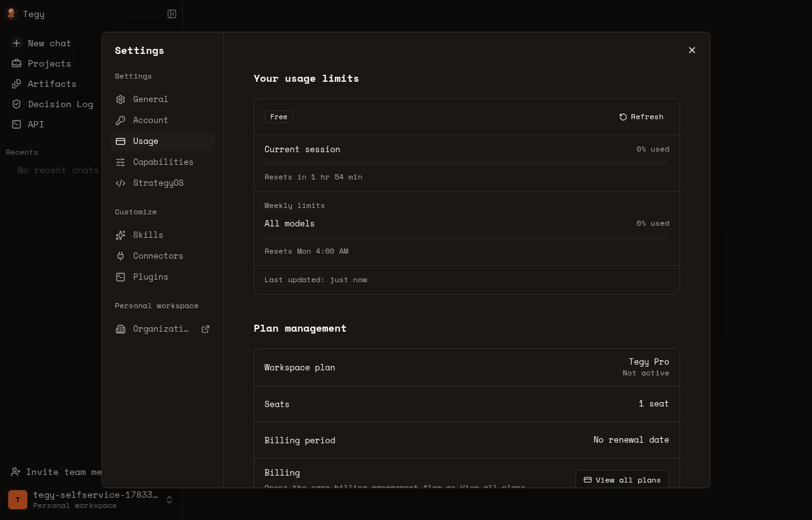The width and height of the screenshot is (812, 520).
Task: Click the View all plans button
Action: pyautogui.click(x=622, y=480)
